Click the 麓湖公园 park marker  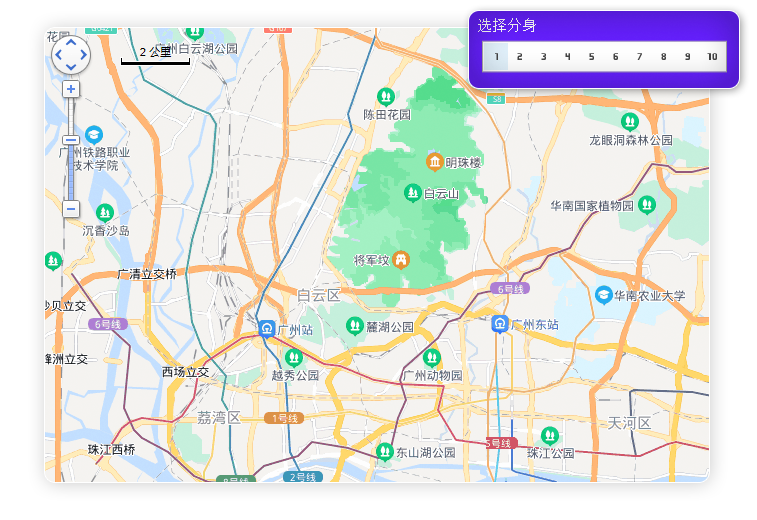pos(355,326)
